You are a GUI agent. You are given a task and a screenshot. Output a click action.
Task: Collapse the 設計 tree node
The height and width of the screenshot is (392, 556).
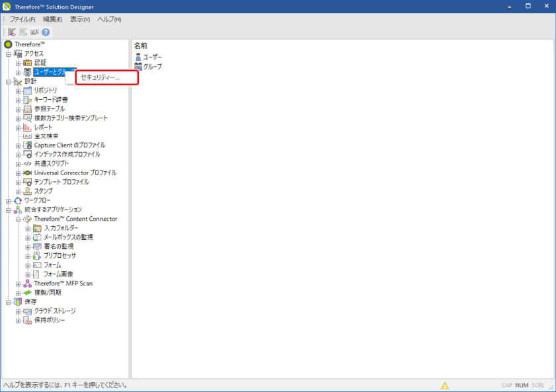[x=9, y=81]
